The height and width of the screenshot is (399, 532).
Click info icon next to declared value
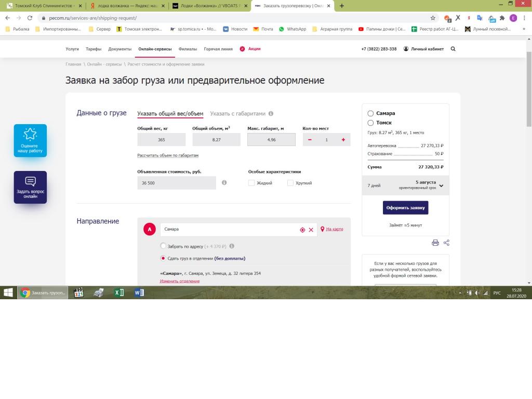tap(224, 183)
